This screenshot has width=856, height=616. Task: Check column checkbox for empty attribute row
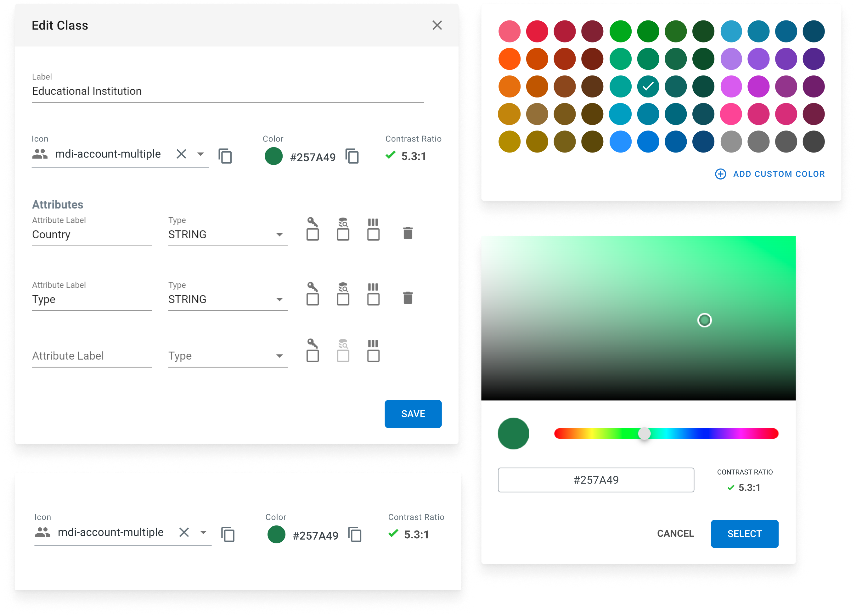click(373, 356)
